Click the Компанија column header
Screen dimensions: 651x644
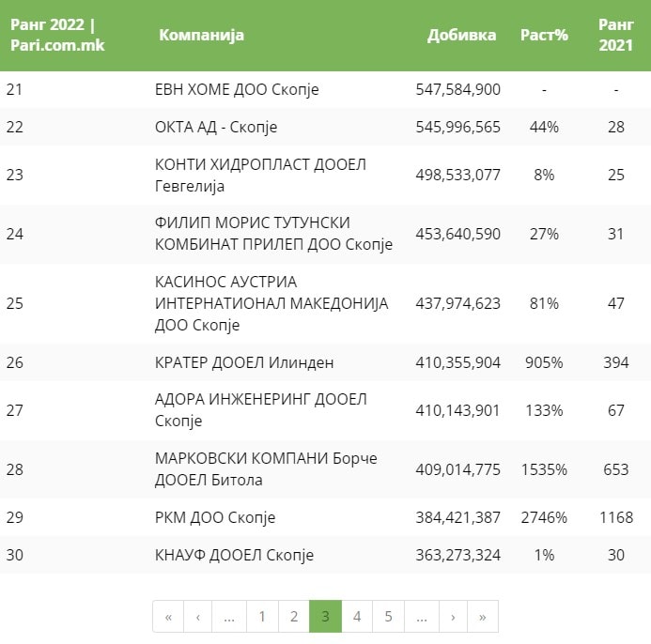[x=201, y=36]
